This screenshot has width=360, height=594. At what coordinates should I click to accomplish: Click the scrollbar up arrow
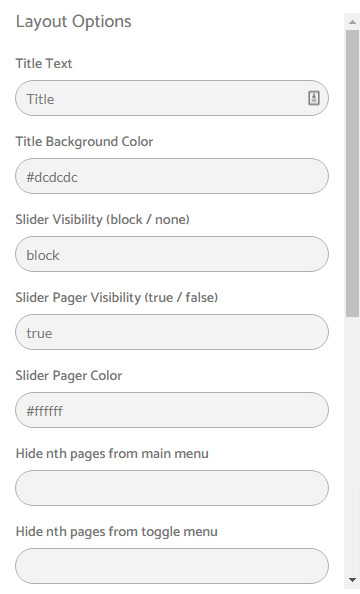352,22
